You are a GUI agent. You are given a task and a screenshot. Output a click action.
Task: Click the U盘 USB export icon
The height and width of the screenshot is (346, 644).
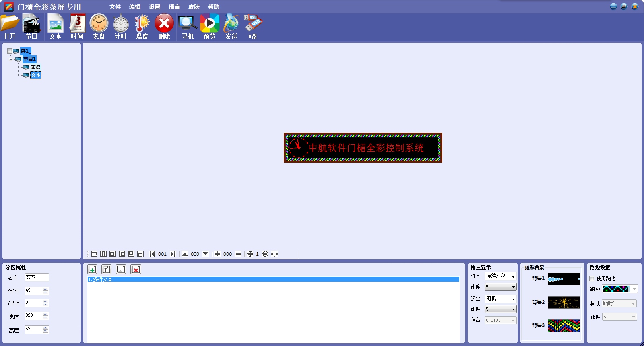(253, 27)
